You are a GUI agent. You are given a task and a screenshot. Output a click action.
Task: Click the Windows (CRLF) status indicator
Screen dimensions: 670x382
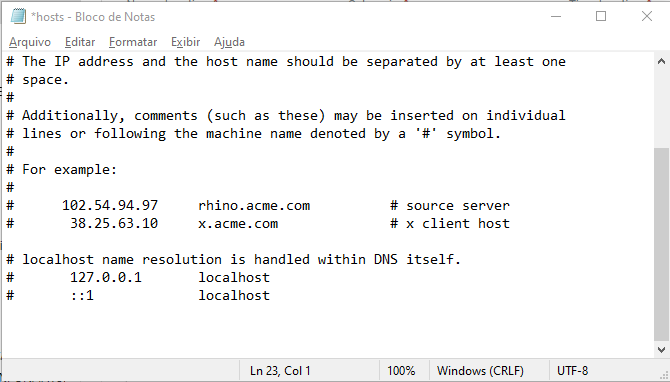480,370
